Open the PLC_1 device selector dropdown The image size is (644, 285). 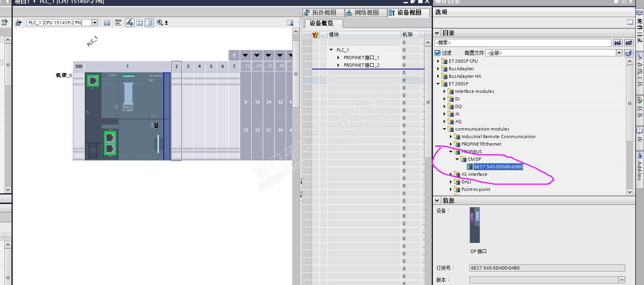click(95, 23)
